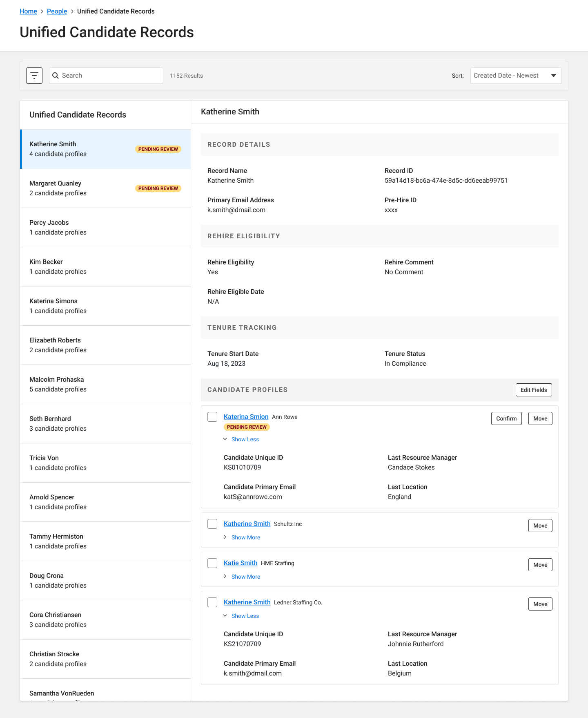Navigate to People breadcrumb link
The height and width of the screenshot is (718, 588).
coord(57,11)
